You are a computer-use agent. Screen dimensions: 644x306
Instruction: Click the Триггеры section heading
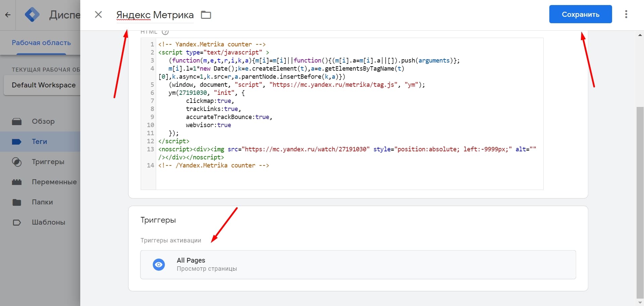(x=158, y=220)
